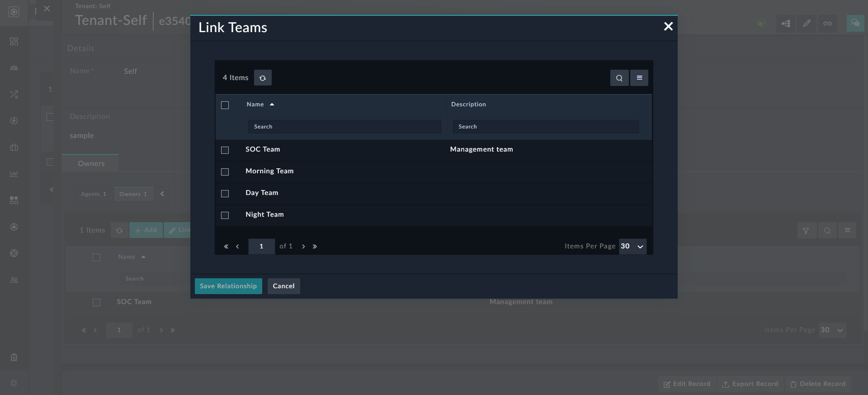The height and width of the screenshot is (395, 868).
Task: Open the column menu icon in background grid
Action: tap(847, 231)
